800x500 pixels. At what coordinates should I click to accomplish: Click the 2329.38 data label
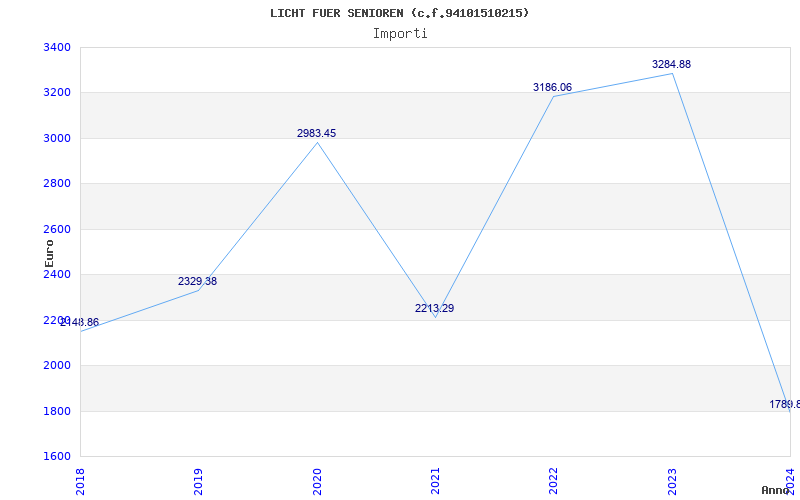[x=197, y=281]
